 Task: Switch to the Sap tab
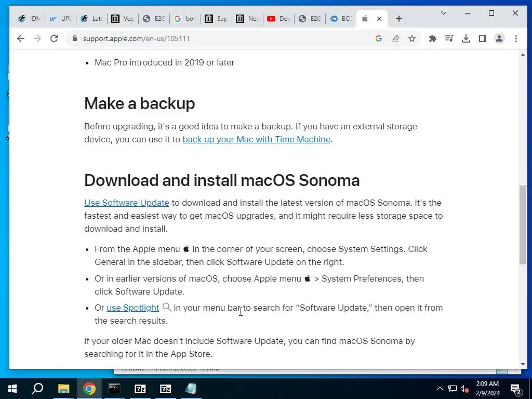[217, 19]
